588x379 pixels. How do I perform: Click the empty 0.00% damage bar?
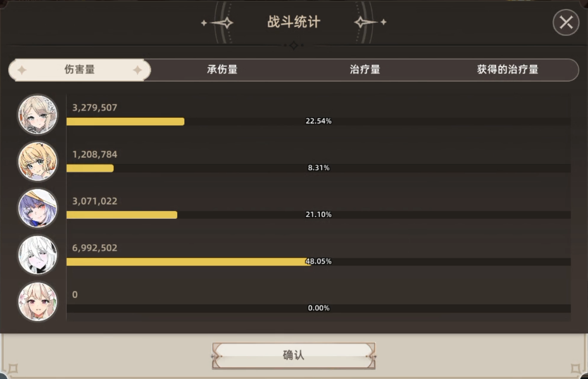pos(319,308)
